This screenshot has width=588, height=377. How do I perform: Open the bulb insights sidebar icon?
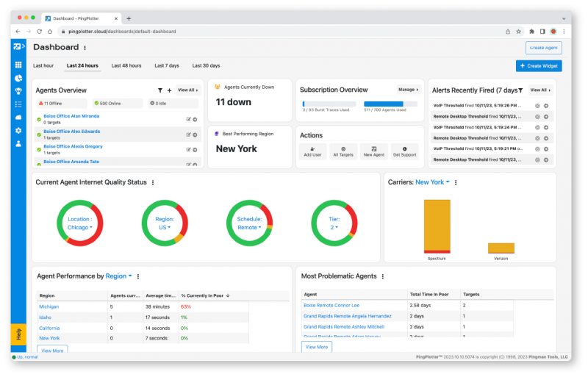point(18,91)
